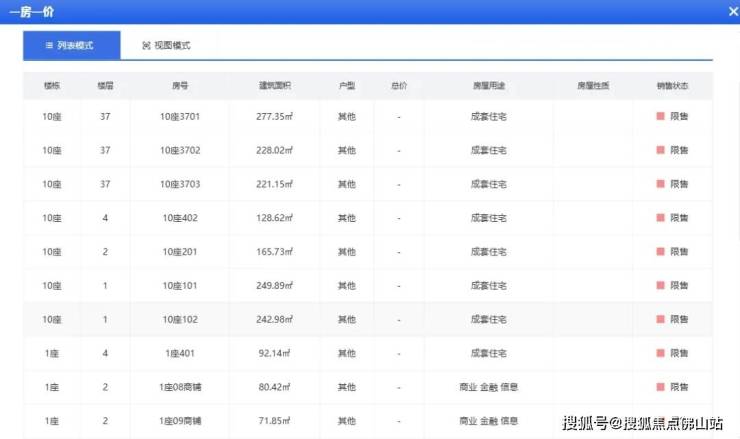Select room number 10座3703

pos(180,184)
